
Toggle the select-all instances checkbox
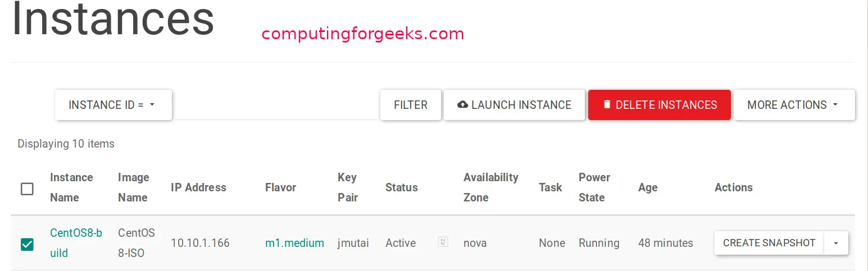pyautogui.click(x=27, y=189)
